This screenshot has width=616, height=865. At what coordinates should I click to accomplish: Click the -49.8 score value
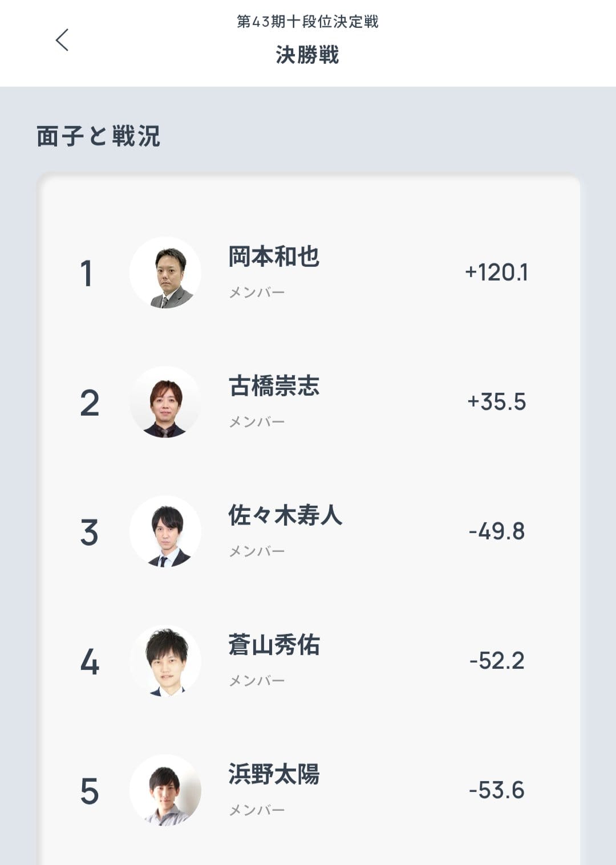click(496, 531)
